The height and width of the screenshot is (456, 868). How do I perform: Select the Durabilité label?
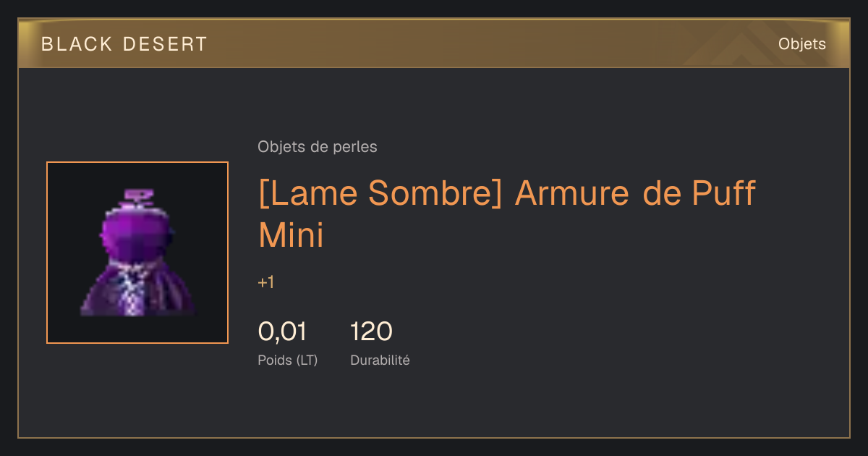coord(380,360)
